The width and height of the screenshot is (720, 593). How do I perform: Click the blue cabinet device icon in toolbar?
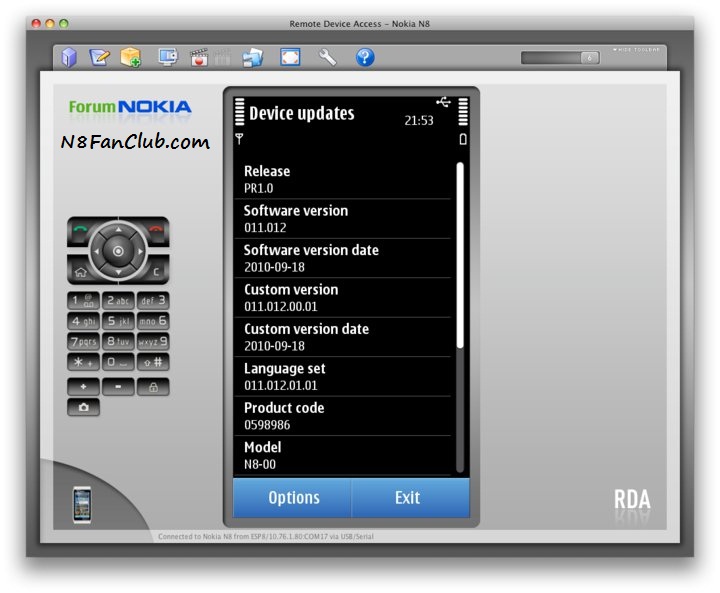point(69,58)
